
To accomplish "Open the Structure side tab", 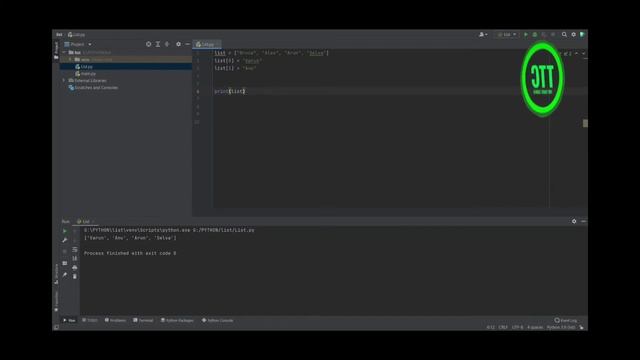I will pos(56,273).
